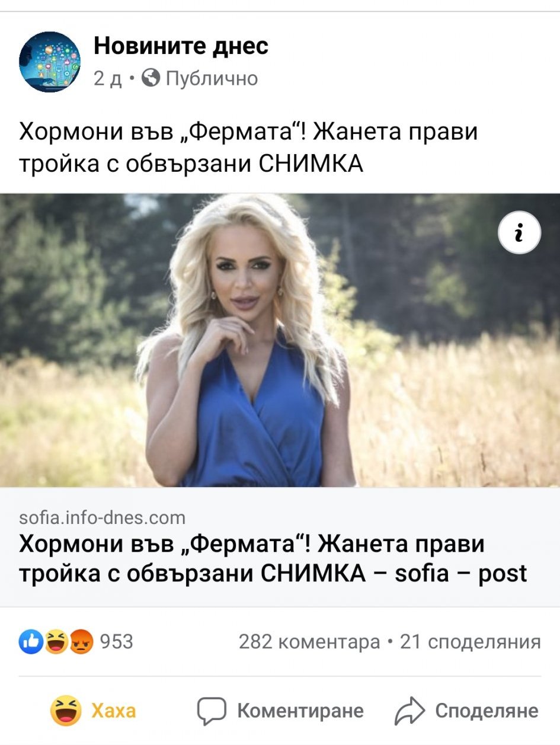Show the 21 споделяния list

471,642
